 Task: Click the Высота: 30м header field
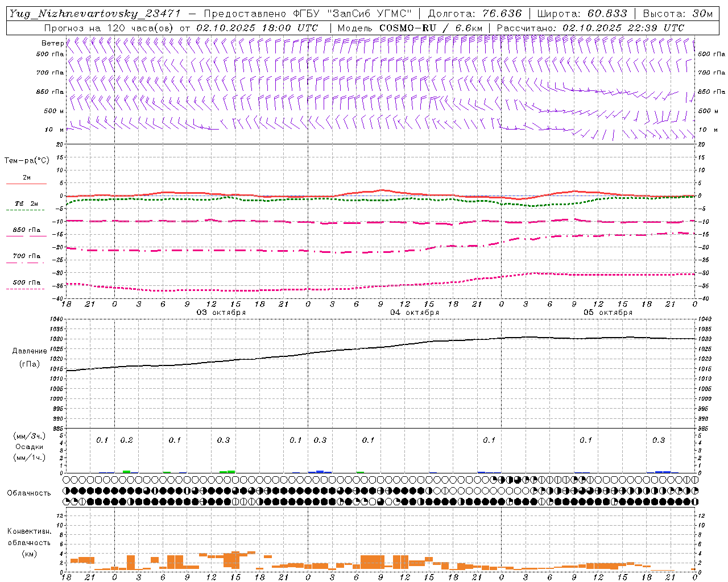[677, 14]
